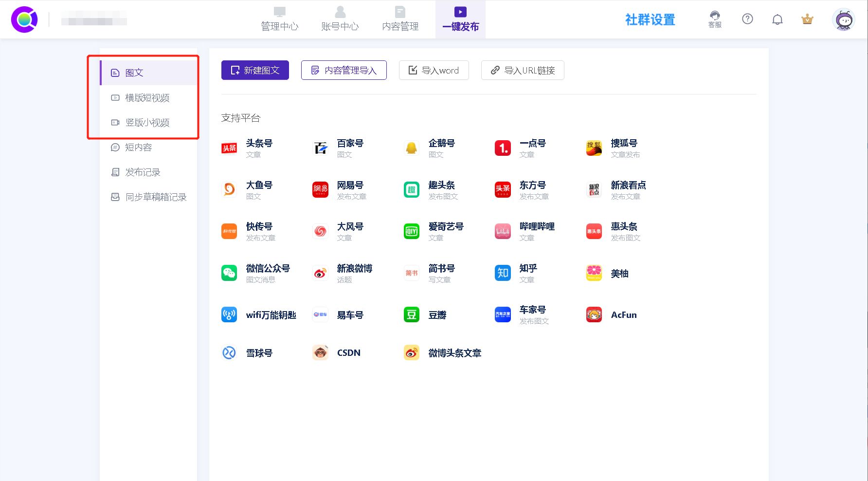Click the 内容管理导入 button

pos(344,70)
